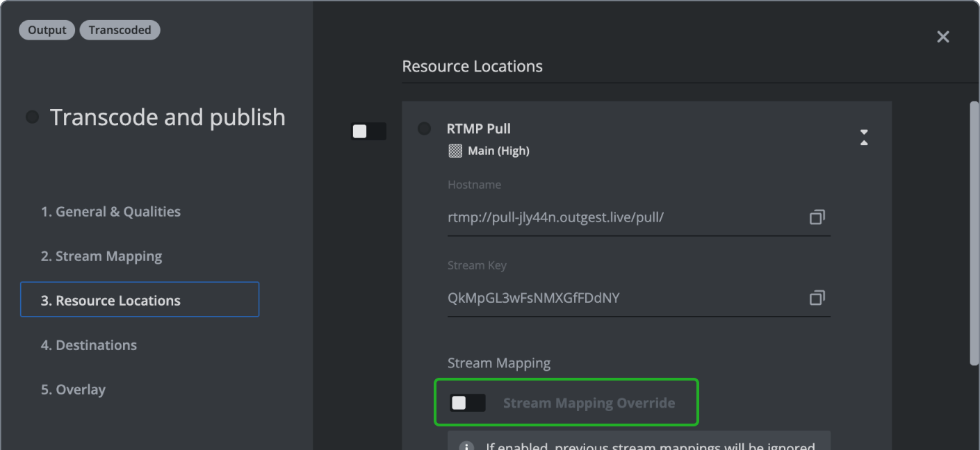Enable the RTMP Pull toggle switch

[x=368, y=131]
